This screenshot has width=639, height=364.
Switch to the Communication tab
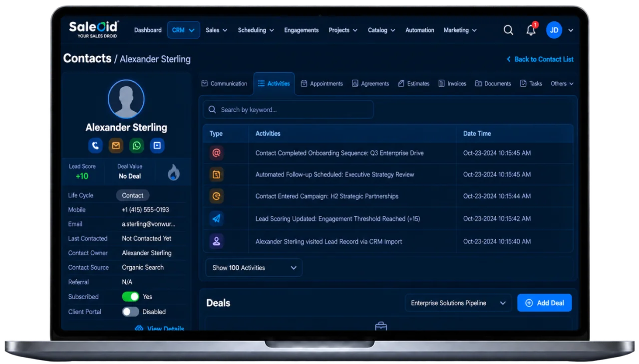tap(224, 84)
